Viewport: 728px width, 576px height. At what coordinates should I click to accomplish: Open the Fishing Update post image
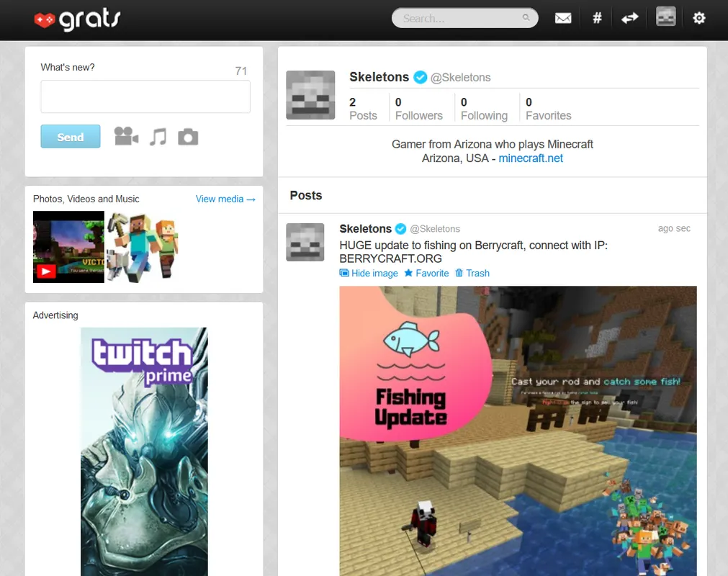pos(518,431)
